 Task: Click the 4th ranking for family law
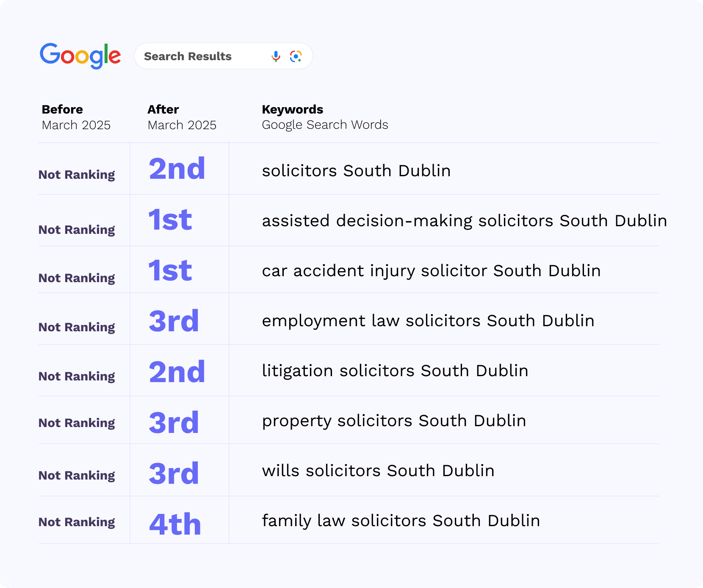[x=175, y=524]
